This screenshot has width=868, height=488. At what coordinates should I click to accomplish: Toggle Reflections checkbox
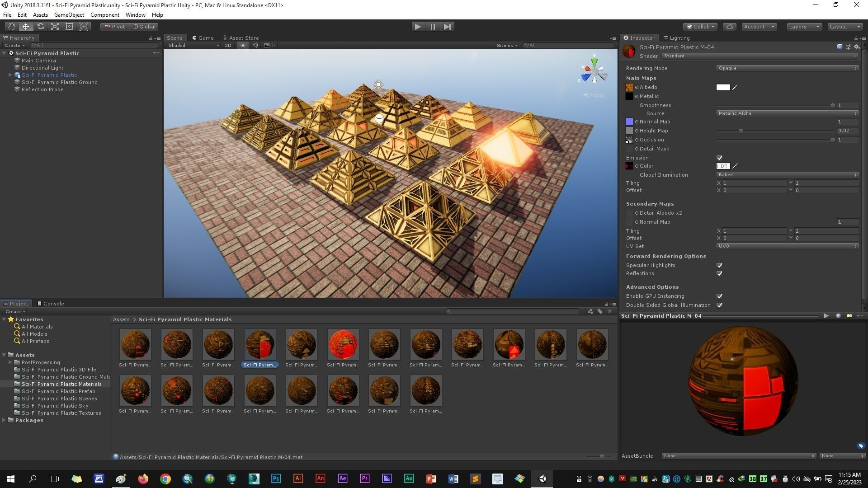719,273
